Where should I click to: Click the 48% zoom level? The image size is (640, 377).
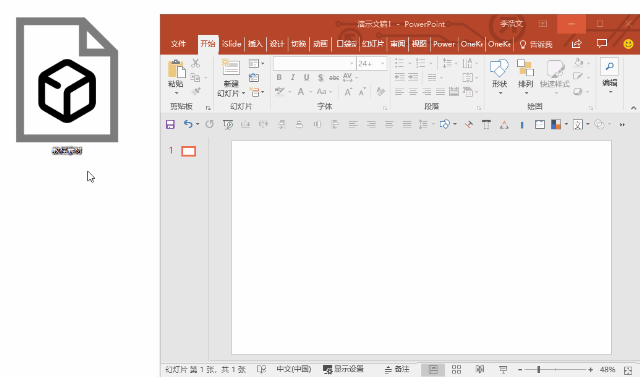coord(607,370)
